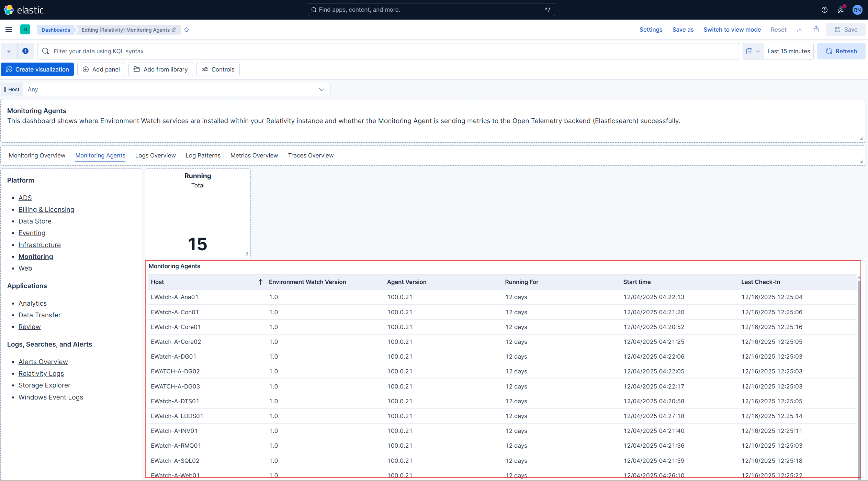The width and height of the screenshot is (868, 481).
Task: Open Billing & Licensing link
Action: pyautogui.click(x=46, y=209)
